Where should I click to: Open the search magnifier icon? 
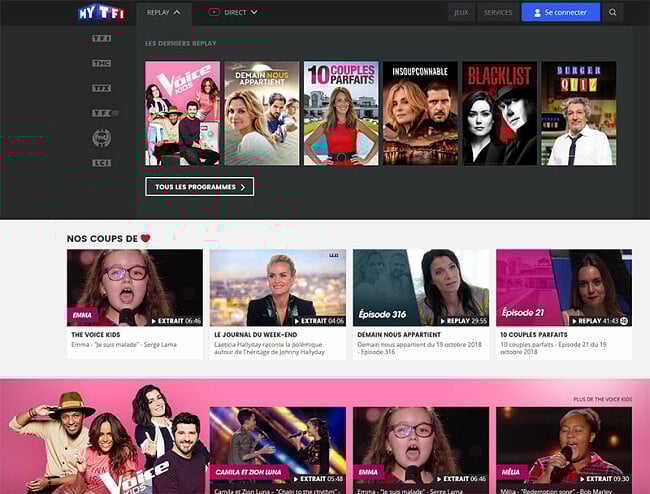612,12
